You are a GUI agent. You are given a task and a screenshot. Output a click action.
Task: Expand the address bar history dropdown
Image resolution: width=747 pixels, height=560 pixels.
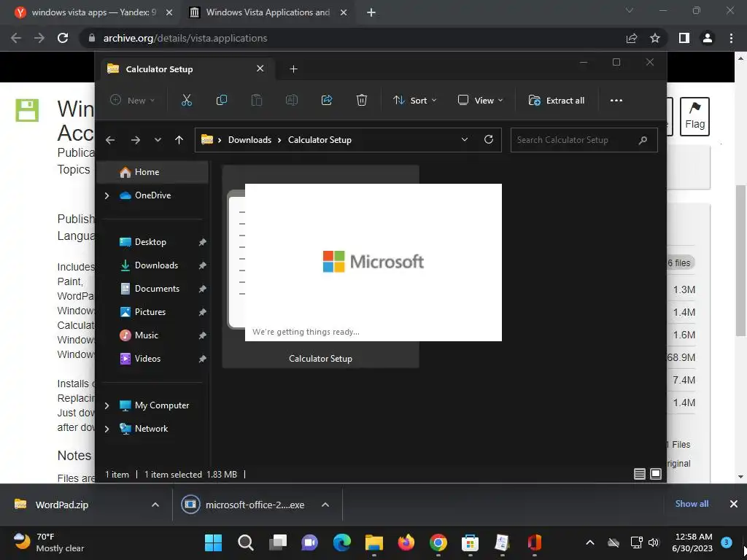pyautogui.click(x=465, y=139)
